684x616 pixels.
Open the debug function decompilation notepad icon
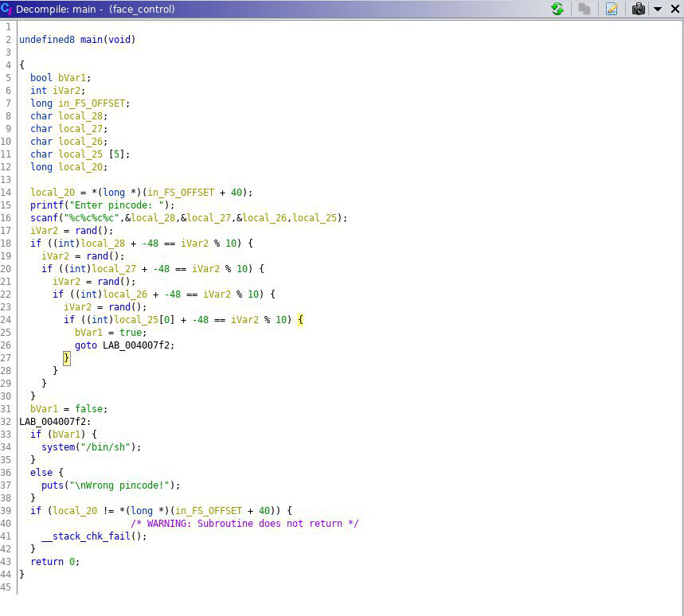(612, 9)
